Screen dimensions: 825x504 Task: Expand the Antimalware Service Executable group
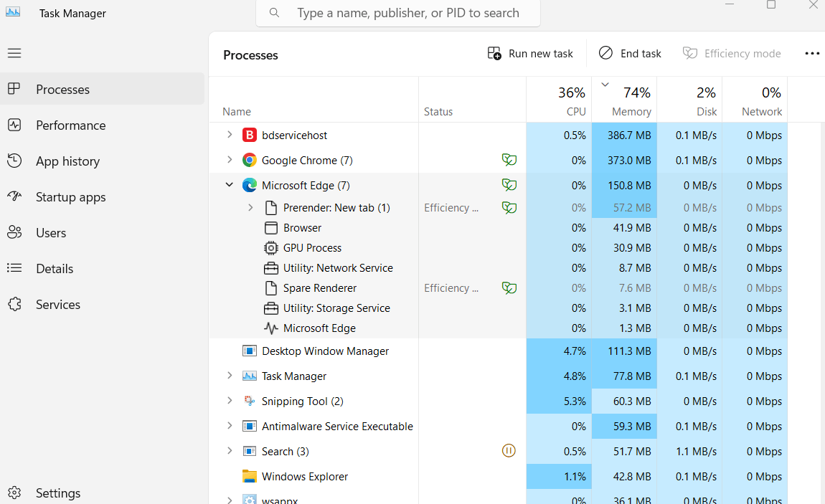pyautogui.click(x=230, y=426)
